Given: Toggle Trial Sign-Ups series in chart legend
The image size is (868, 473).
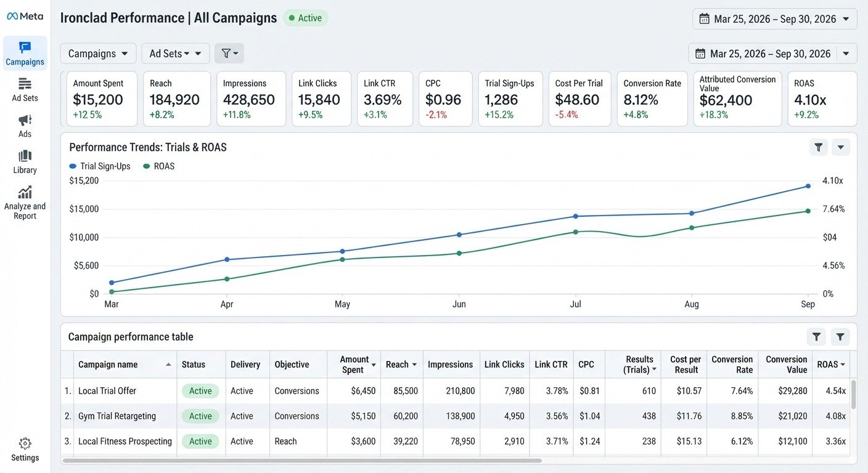Looking at the screenshot, I should 100,166.
